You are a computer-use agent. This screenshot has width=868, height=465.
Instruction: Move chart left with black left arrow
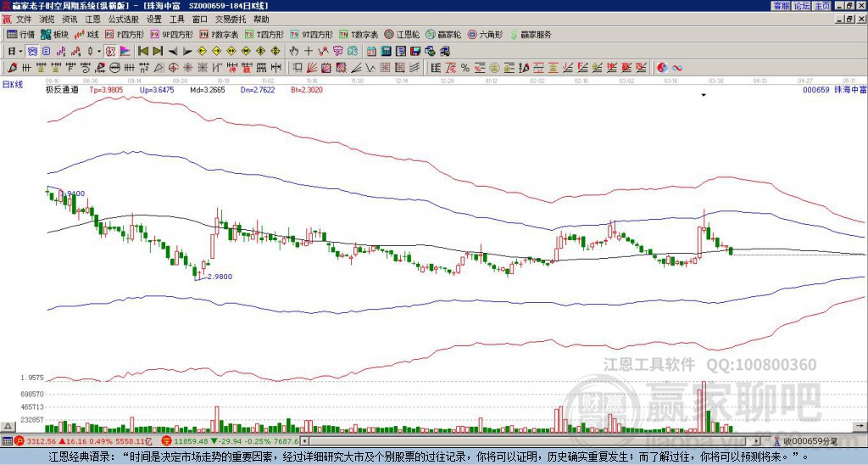[x=173, y=52]
